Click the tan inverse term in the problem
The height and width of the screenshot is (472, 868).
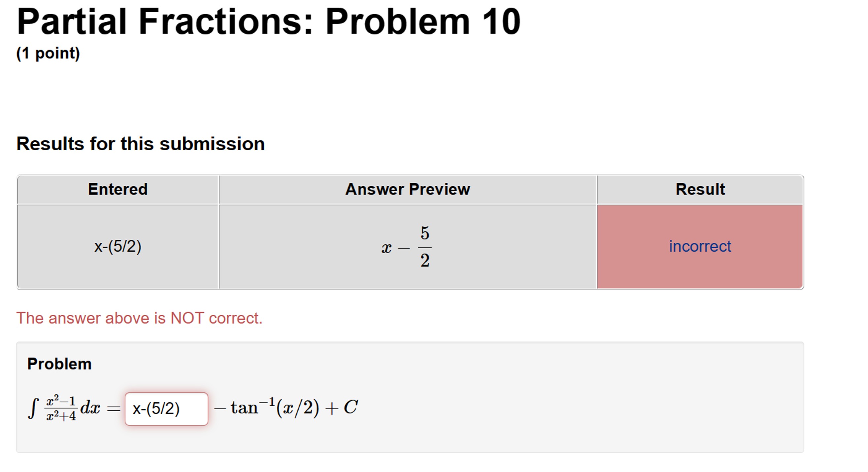275,407
